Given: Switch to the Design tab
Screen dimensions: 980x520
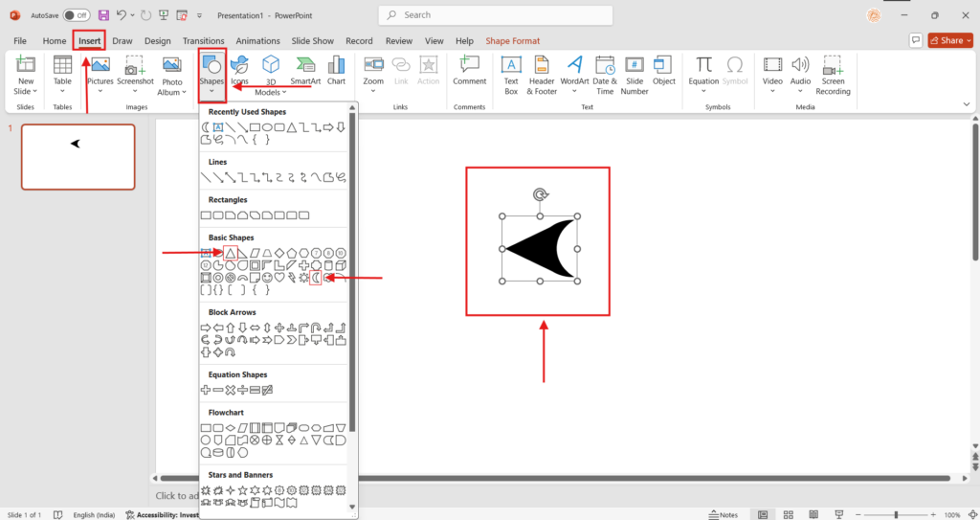Looking at the screenshot, I should [x=157, y=41].
